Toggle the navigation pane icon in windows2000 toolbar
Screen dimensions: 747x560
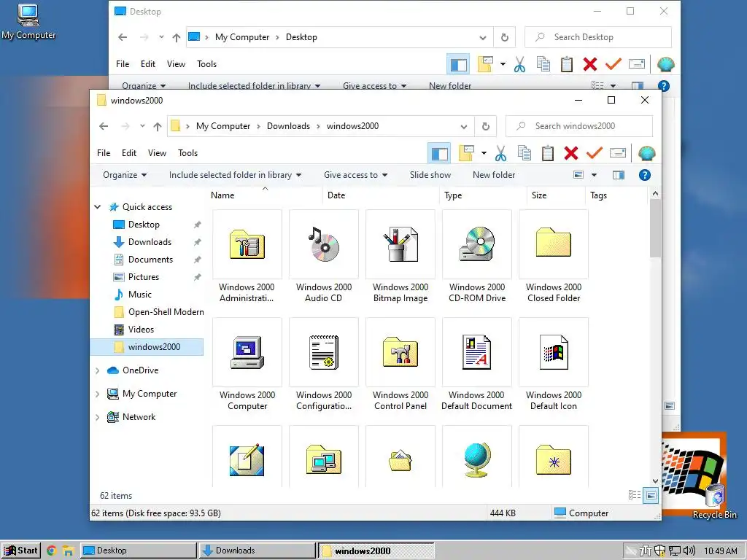439,153
